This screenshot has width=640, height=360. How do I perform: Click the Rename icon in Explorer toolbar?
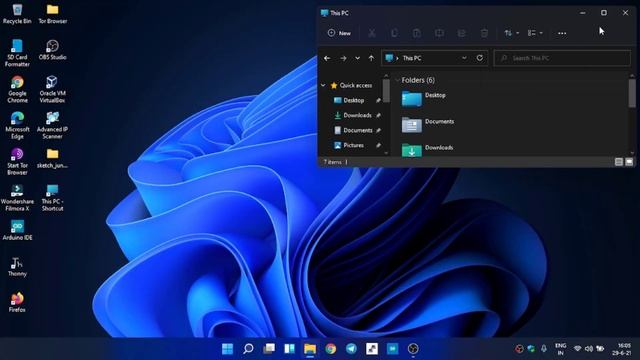(439, 33)
